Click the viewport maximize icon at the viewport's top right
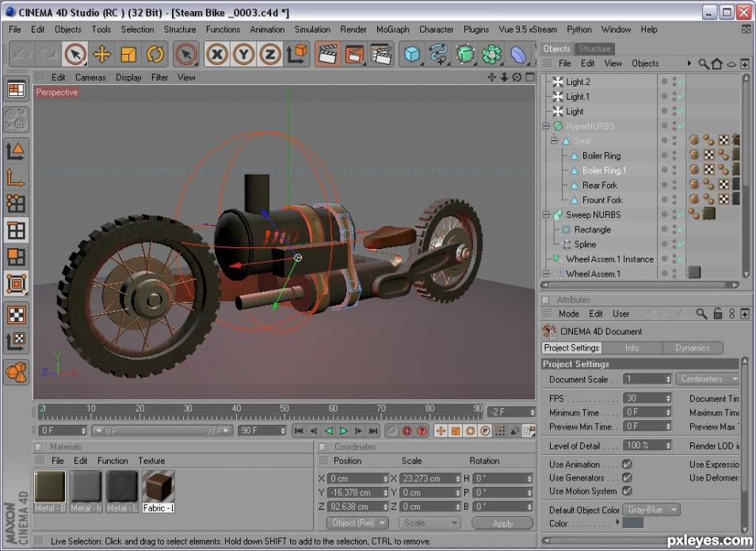 tap(530, 77)
